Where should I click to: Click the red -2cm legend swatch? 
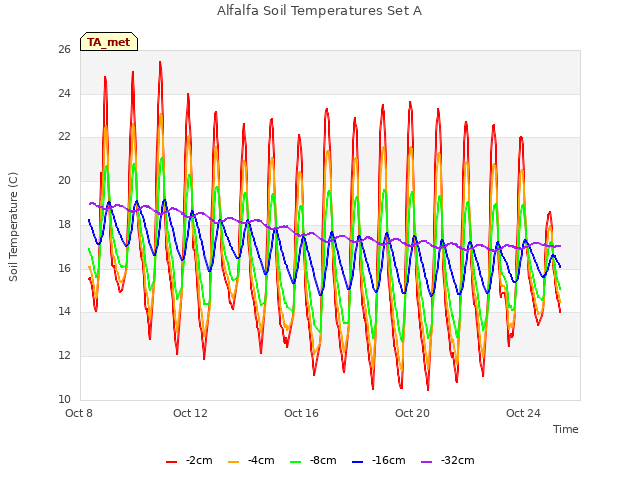point(171,462)
